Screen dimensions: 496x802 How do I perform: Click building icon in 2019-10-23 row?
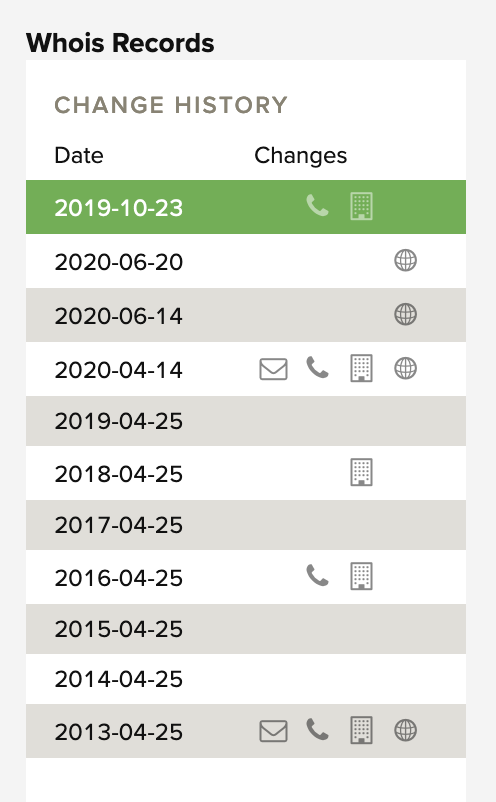point(362,206)
